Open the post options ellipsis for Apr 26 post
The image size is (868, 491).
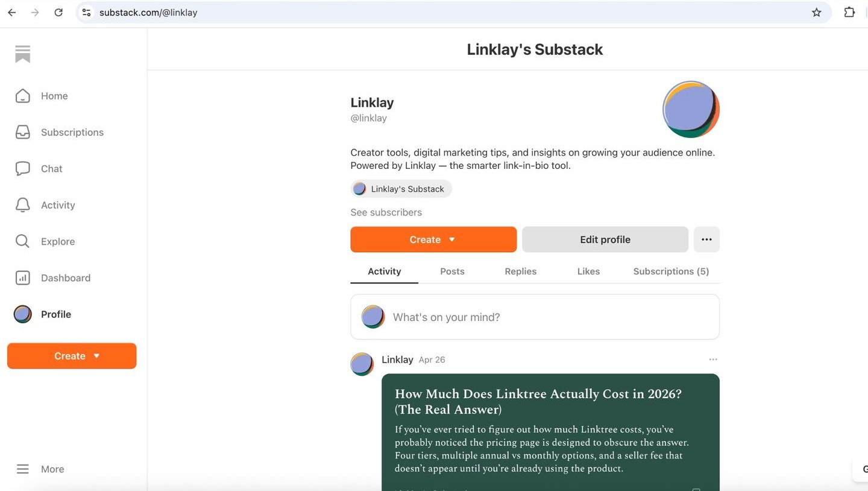pyautogui.click(x=713, y=360)
